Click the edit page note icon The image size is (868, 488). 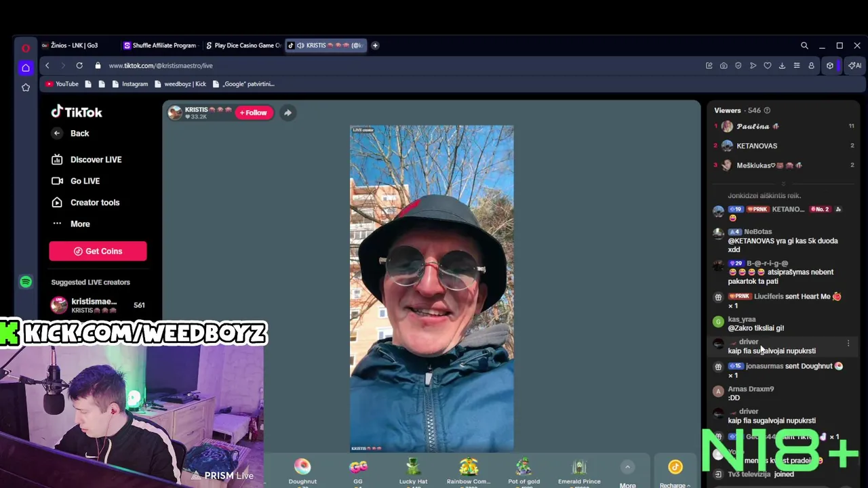(x=709, y=66)
